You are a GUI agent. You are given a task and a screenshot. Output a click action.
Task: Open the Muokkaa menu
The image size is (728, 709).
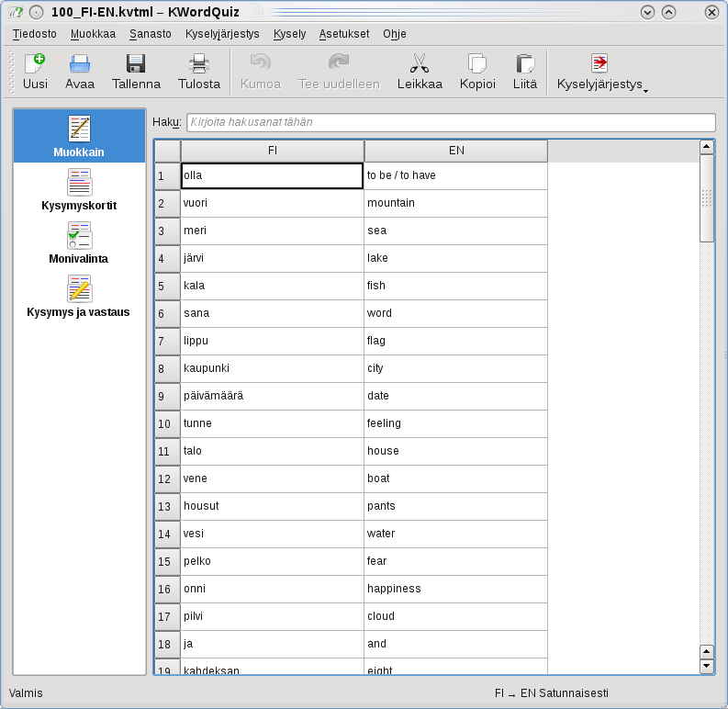pos(93,34)
